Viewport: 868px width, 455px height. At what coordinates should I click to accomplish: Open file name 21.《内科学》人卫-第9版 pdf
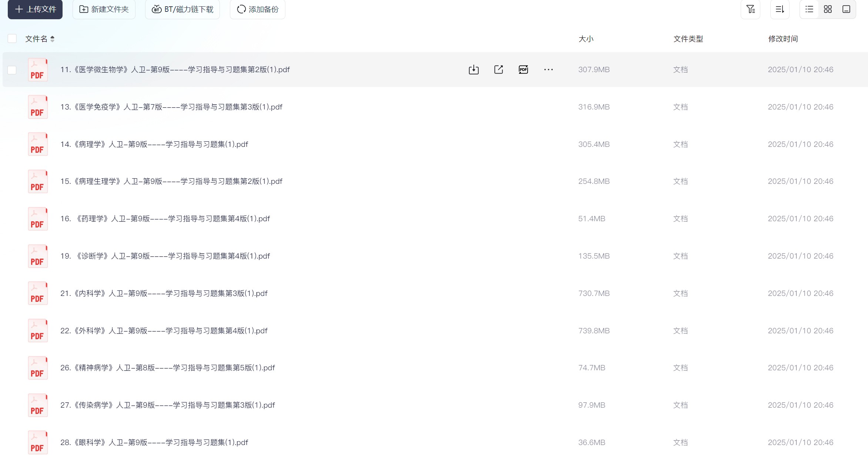pos(164,293)
